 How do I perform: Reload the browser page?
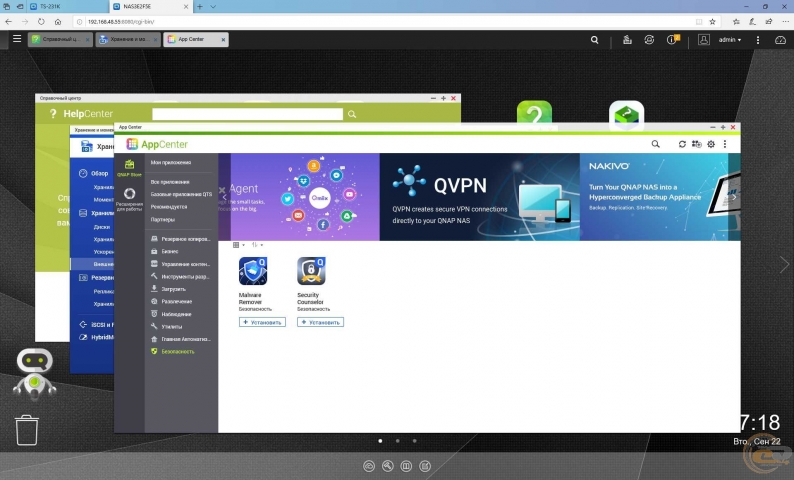pos(41,22)
